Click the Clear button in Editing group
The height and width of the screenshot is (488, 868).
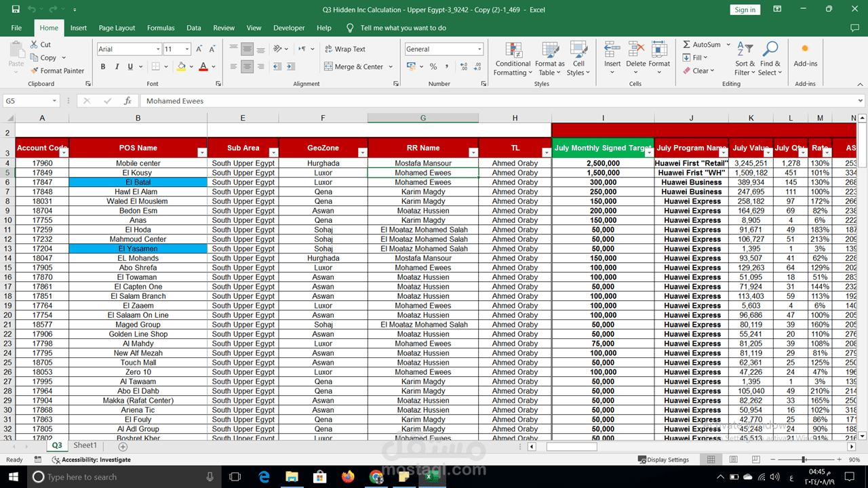click(x=698, y=70)
